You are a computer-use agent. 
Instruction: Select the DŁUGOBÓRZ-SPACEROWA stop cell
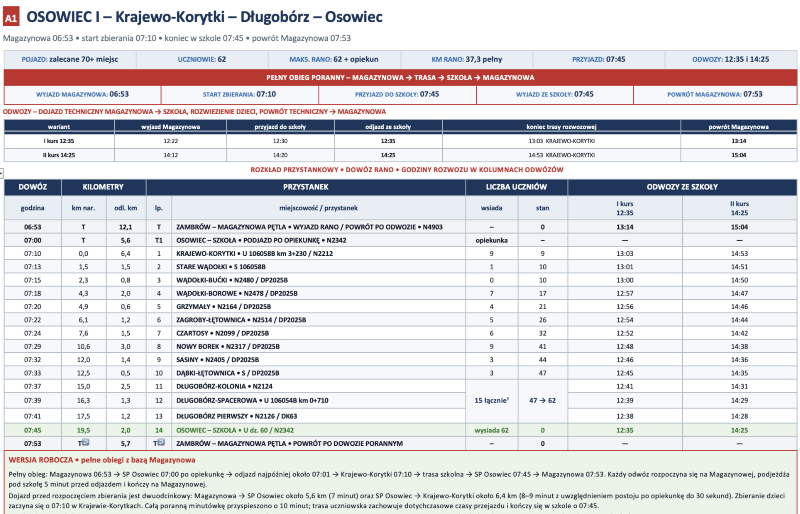318,401
